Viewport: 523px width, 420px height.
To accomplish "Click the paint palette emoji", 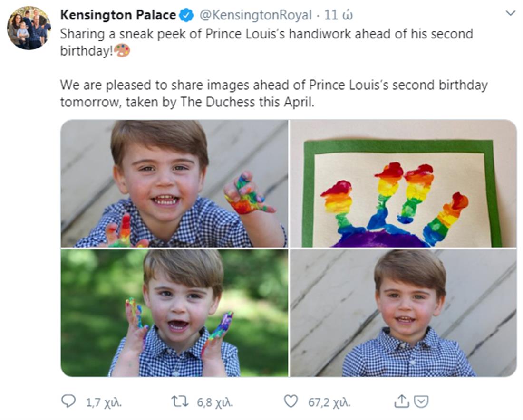I will tap(122, 51).
